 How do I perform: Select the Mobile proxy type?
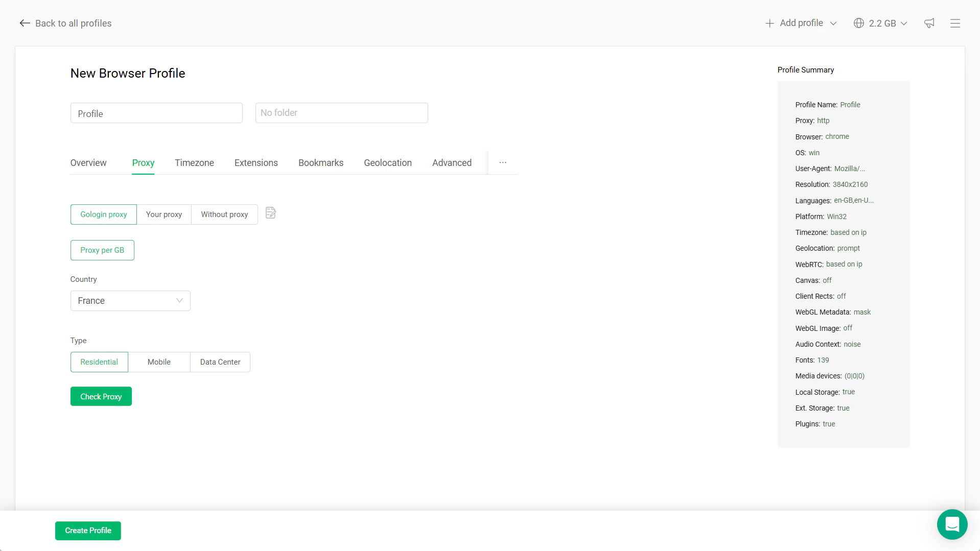click(159, 362)
